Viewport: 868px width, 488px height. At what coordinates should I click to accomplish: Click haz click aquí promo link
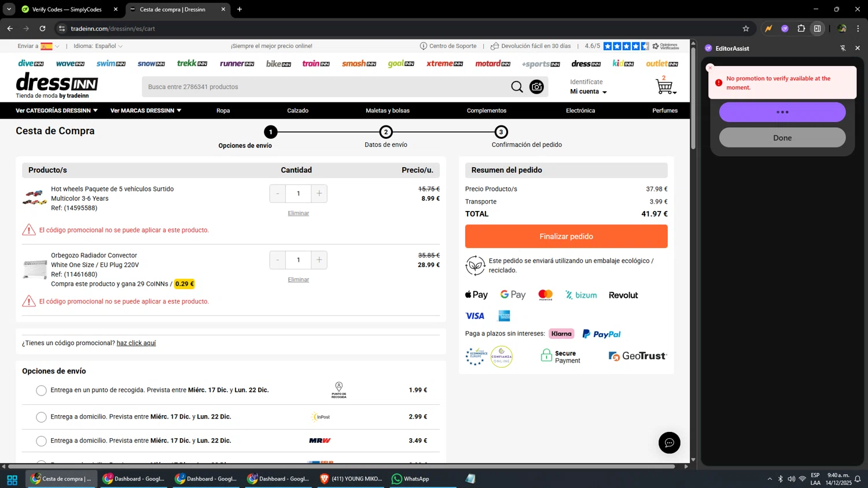[x=136, y=343]
